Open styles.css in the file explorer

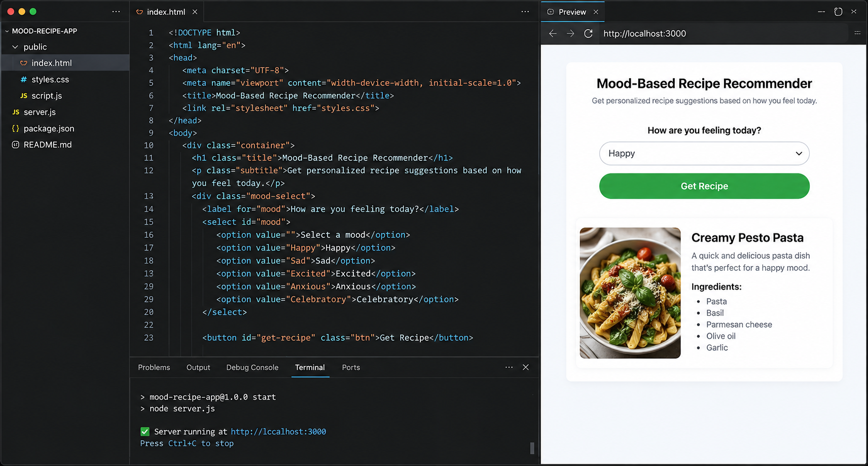coord(50,80)
